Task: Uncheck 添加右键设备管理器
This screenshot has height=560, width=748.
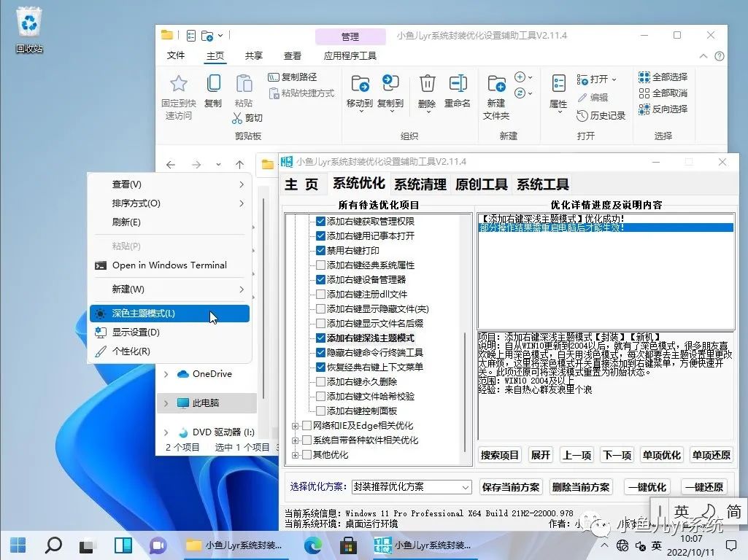Action: click(320, 280)
